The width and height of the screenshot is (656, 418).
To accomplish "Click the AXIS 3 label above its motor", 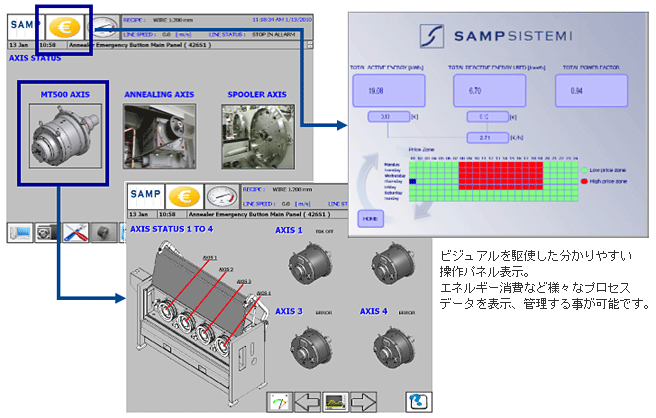I will point(289,311).
